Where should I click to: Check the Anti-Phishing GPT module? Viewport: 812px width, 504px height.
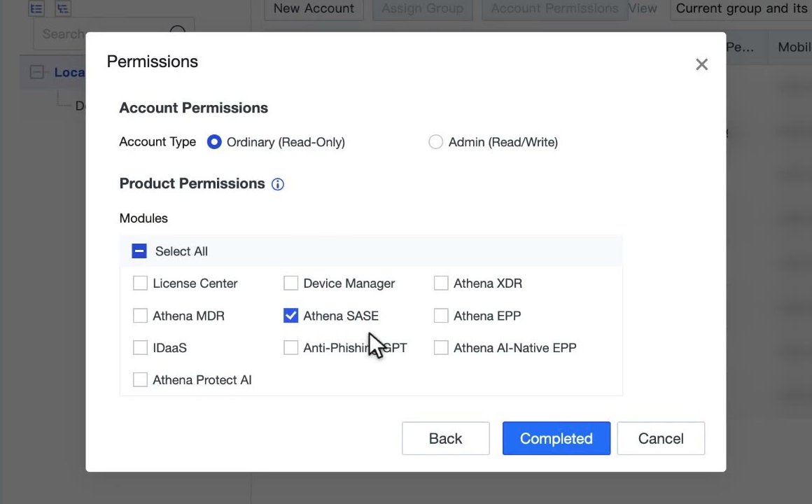pos(291,348)
